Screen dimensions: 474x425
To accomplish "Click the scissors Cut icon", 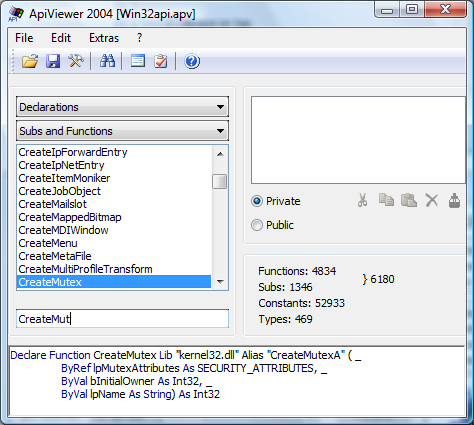I will click(x=363, y=200).
